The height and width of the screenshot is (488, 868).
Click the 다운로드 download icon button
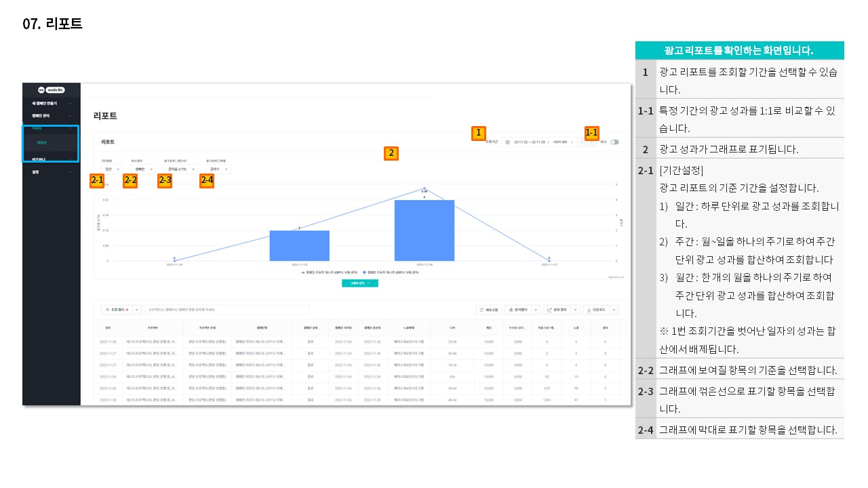click(x=589, y=309)
